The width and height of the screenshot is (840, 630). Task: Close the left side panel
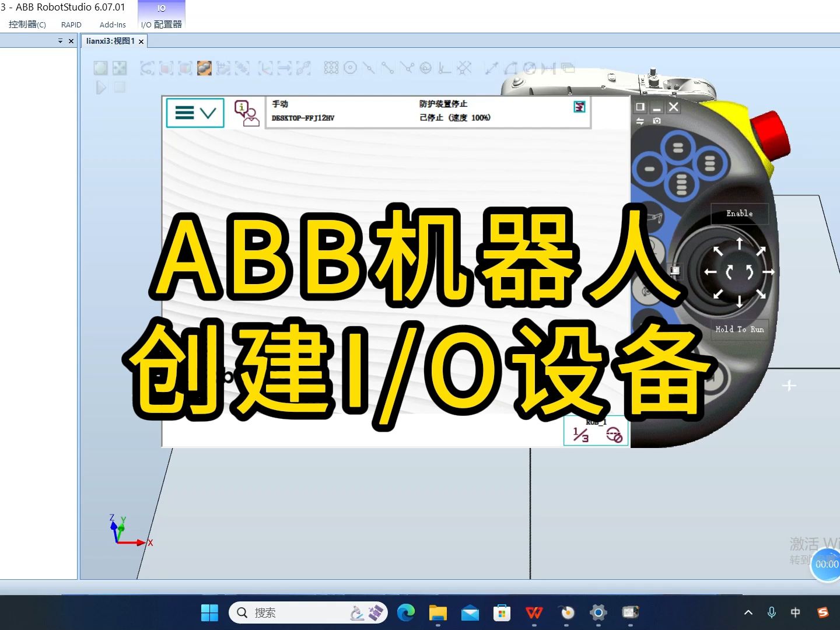(71, 41)
